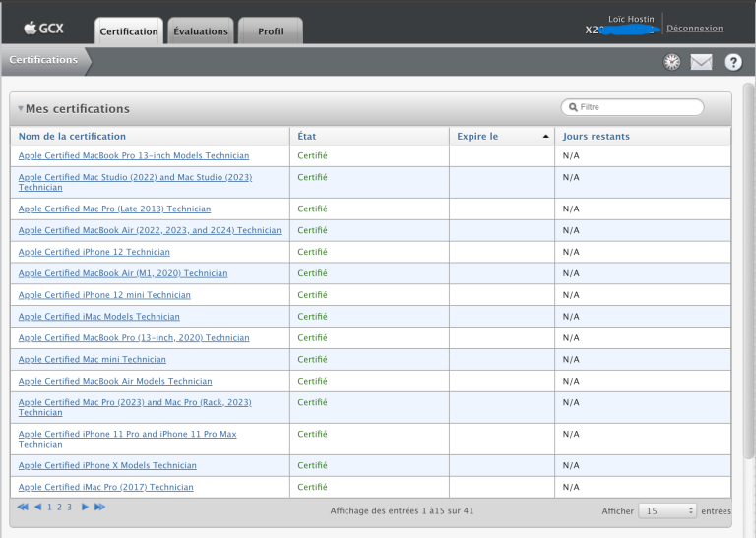Click the sort arrow in Expire le column
Viewport: 756px width, 538px height.
click(x=545, y=137)
